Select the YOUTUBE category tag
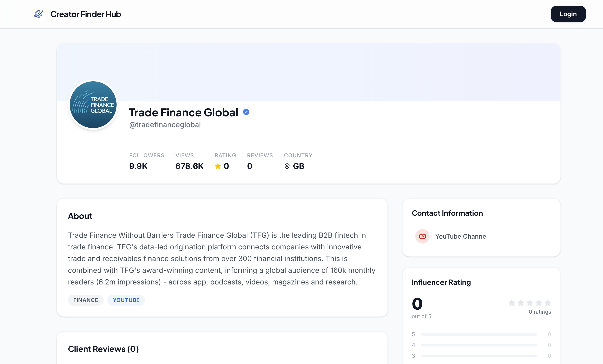This screenshot has width=603, height=364. pyautogui.click(x=126, y=300)
